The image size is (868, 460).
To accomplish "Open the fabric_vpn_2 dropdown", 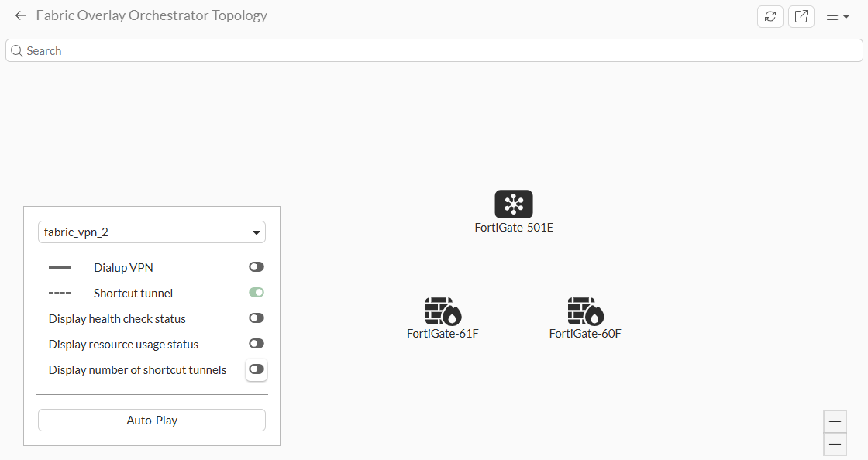I will (x=152, y=232).
